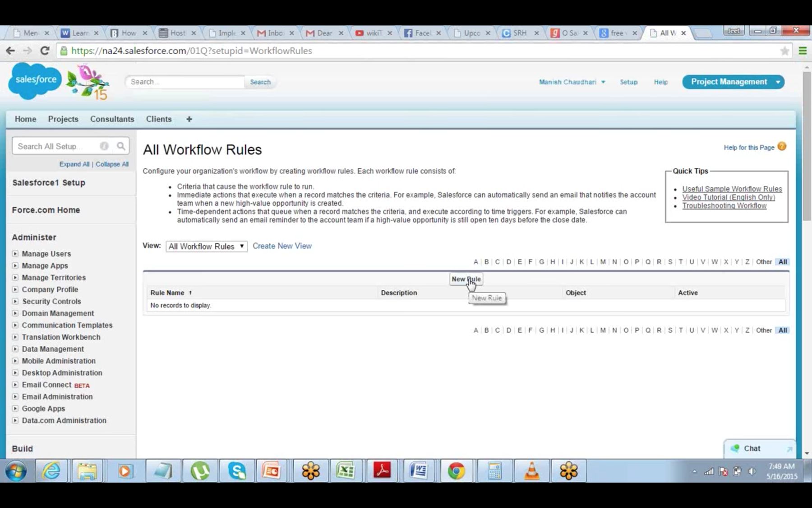Open the All Workflow Rules view dropdown
The height and width of the screenshot is (508, 812).
click(x=207, y=247)
